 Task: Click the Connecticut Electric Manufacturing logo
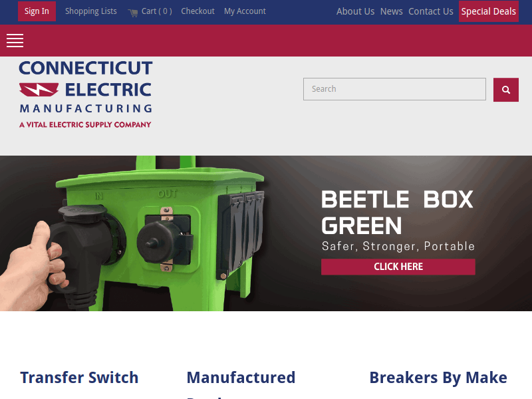(x=86, y=94)
